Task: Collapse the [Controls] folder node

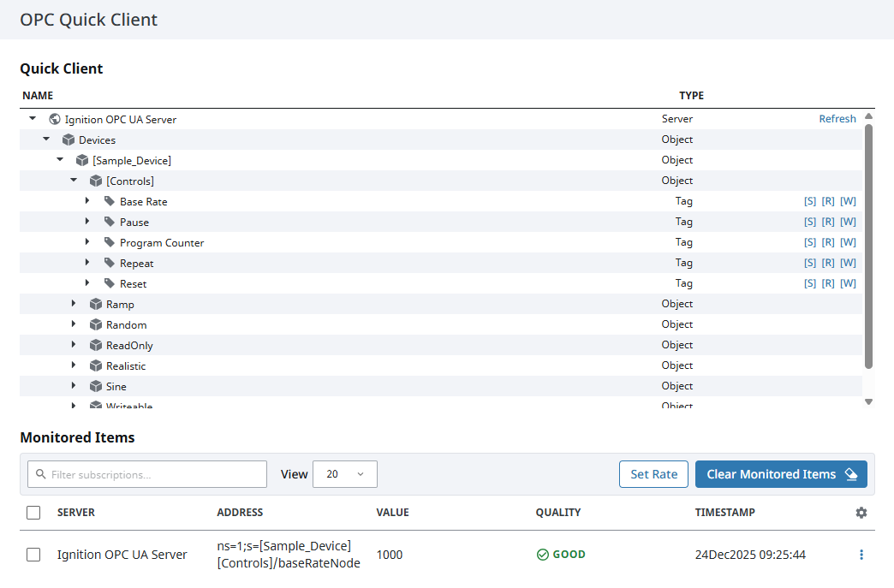Action: 74,181
